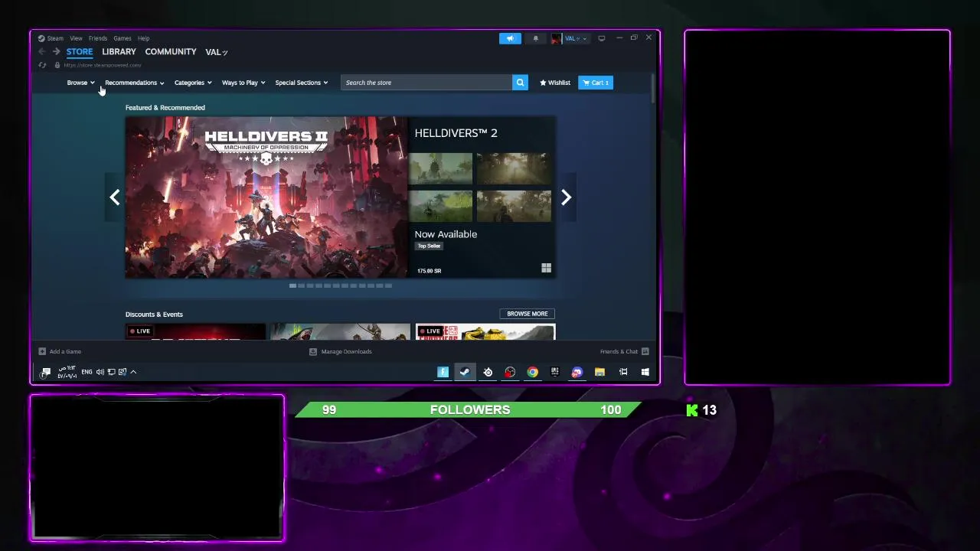The width and height of the screenshot is (980, 551).
Task: Click the Manage Downloads link
Action: 346,351
